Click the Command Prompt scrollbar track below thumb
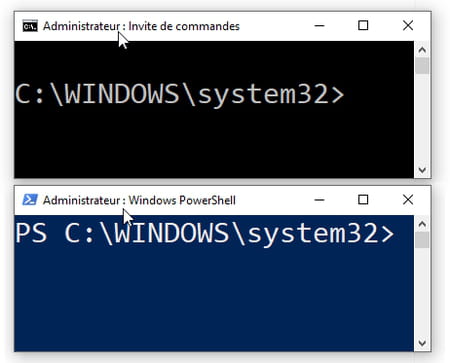The width and height of the screenshot is (450, 363). [x=422, y=118]
